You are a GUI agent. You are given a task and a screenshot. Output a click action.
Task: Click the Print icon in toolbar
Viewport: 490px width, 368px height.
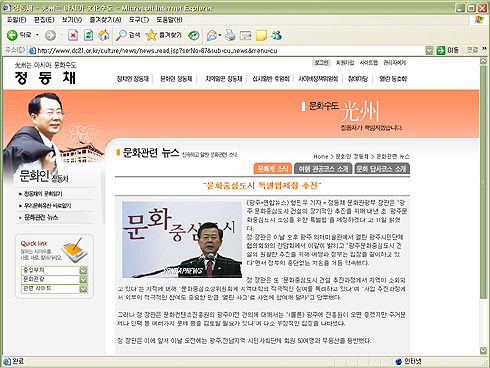pyautogui.click(x=230, y=35)
